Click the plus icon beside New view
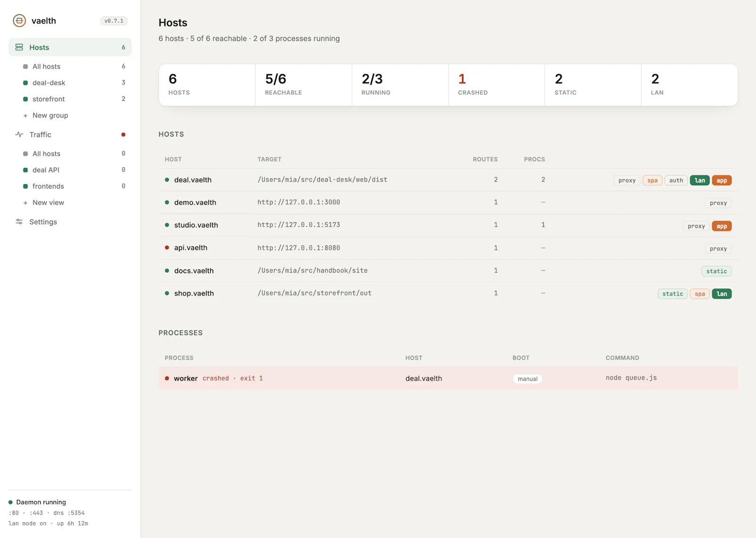Screen dimensions: 756x538 pos(26,203)
